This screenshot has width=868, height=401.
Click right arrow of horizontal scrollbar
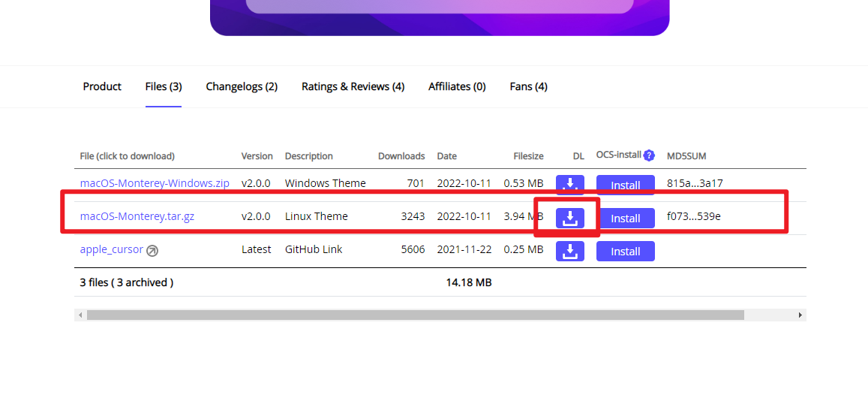pos(800,315)
